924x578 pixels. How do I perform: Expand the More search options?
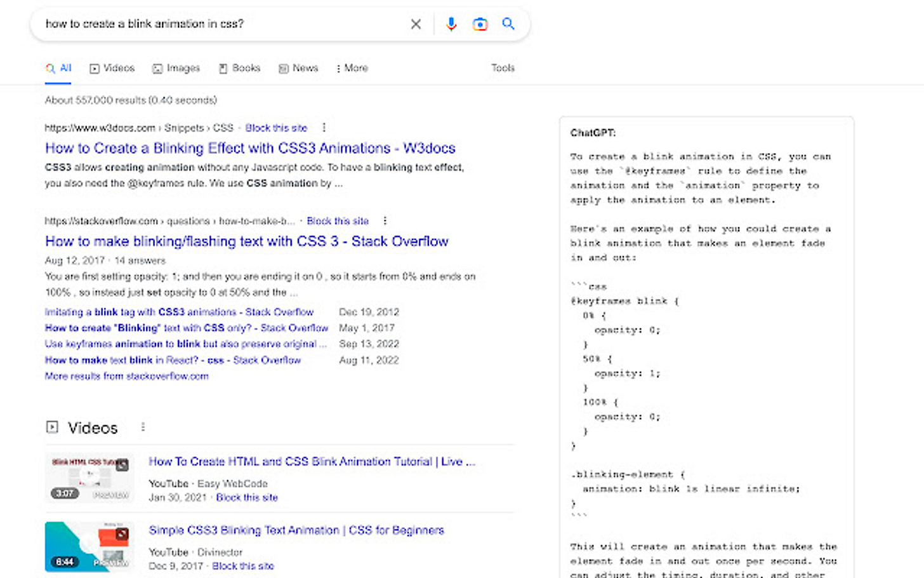352,68
